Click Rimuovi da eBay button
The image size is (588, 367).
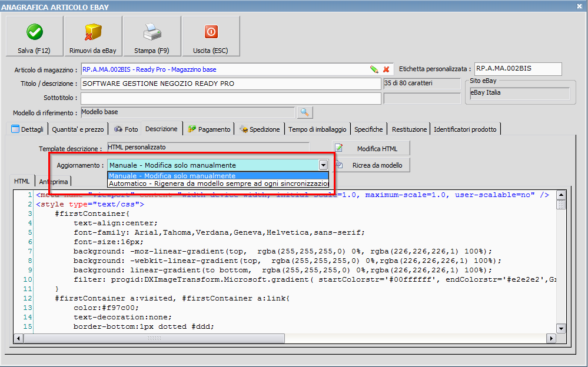[x=93, y=36]
